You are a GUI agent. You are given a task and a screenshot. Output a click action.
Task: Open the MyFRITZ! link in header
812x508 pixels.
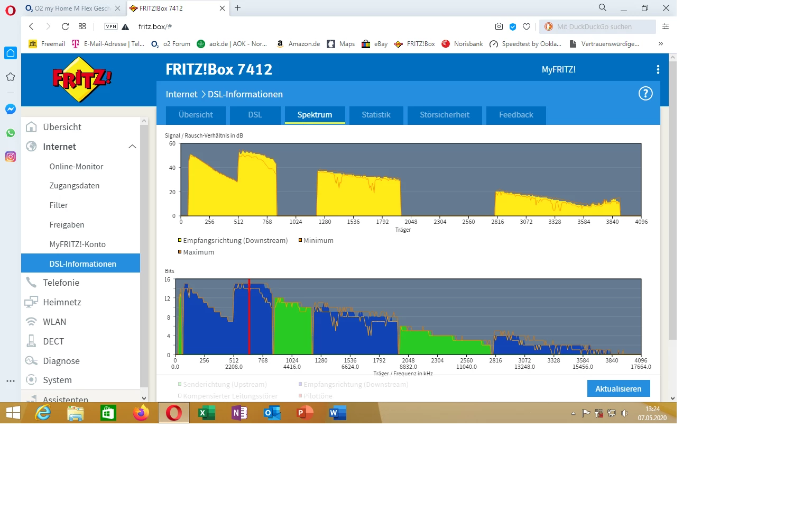559,69
